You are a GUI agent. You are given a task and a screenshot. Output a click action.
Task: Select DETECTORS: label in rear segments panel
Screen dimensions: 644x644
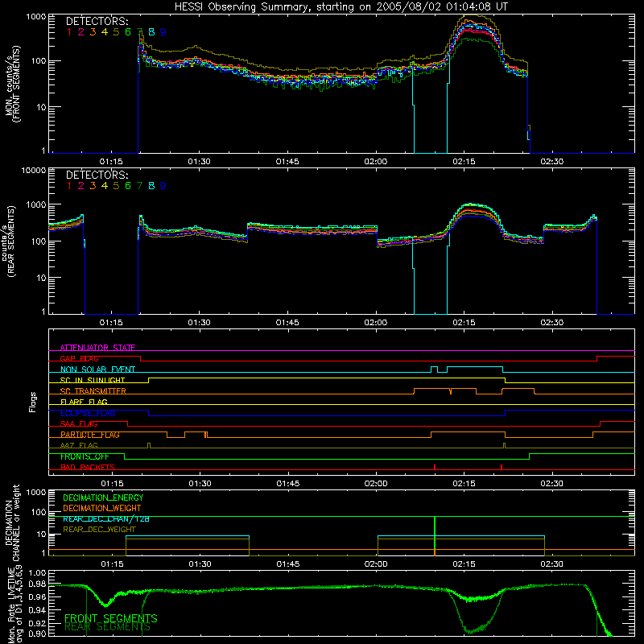(97, 175)
